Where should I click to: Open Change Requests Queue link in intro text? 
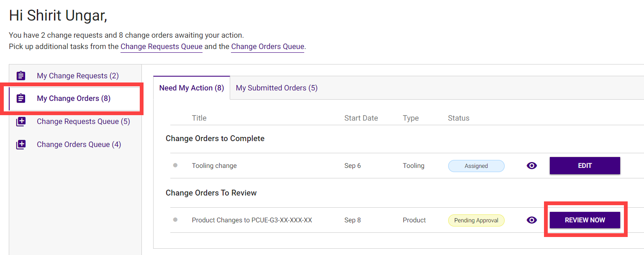click(x=162, y=46)
